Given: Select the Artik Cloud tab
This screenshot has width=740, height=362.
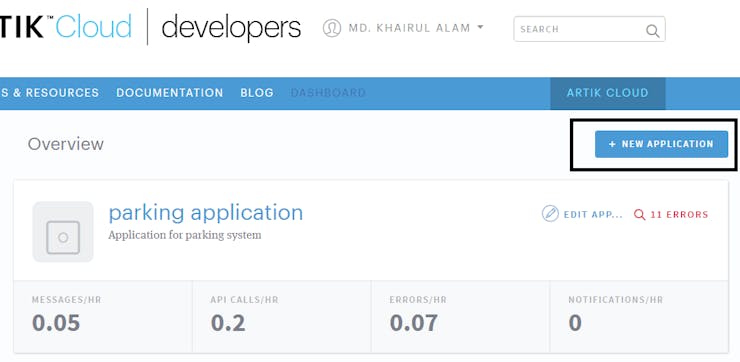Looking at the screenshot, I should pos(608,93).
